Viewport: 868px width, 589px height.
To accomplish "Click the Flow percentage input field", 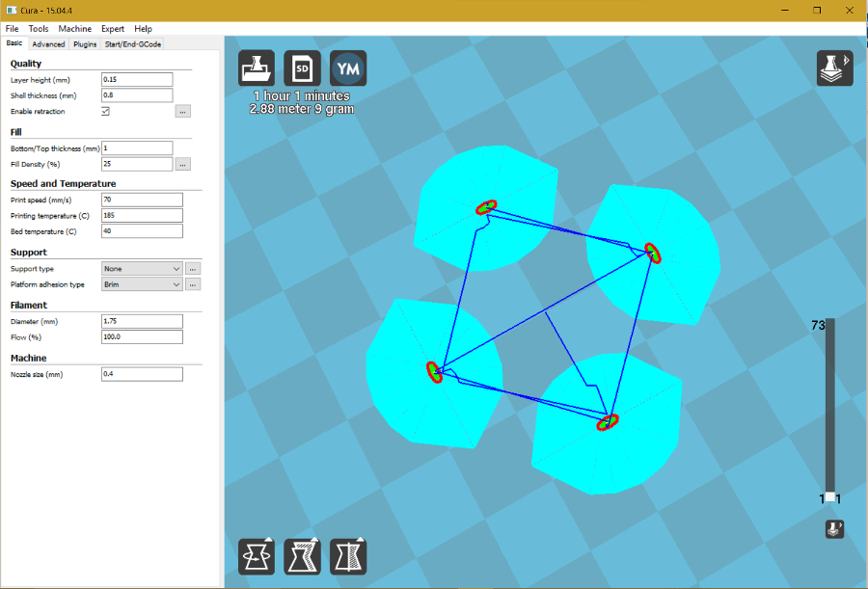I will [142, 337].
